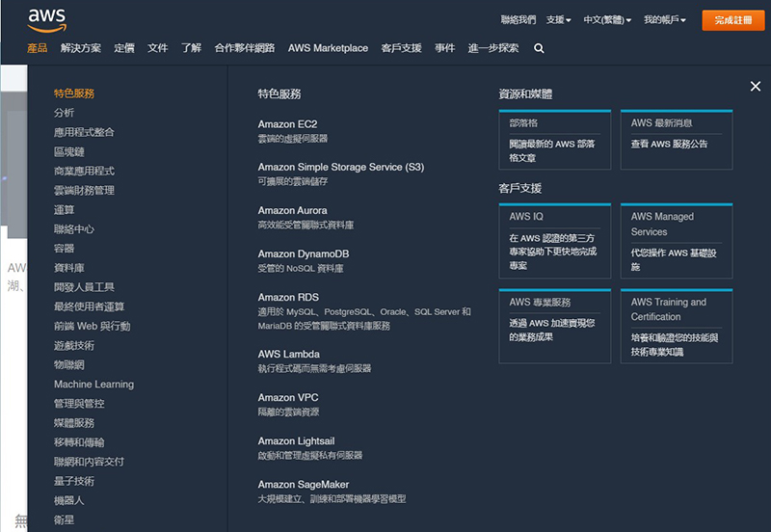Open the 定價 menu item
This screenshot has width=771, height=532.
coord(124,48)
